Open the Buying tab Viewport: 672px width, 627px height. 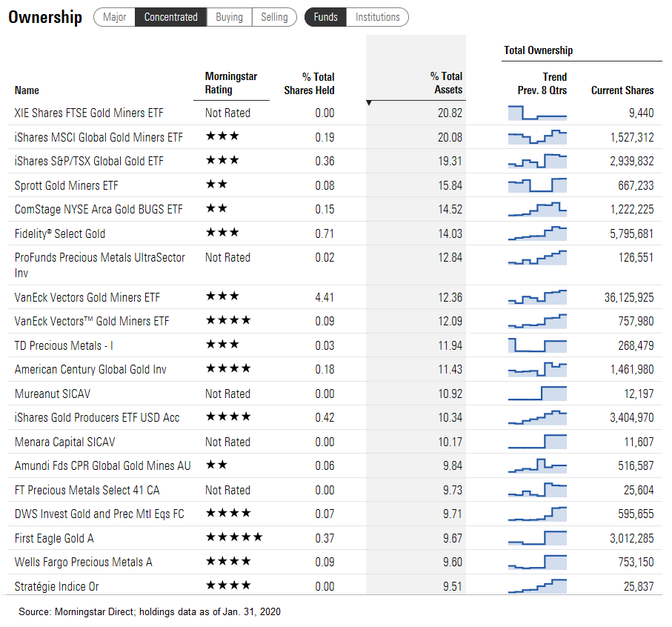click(229, 17)
